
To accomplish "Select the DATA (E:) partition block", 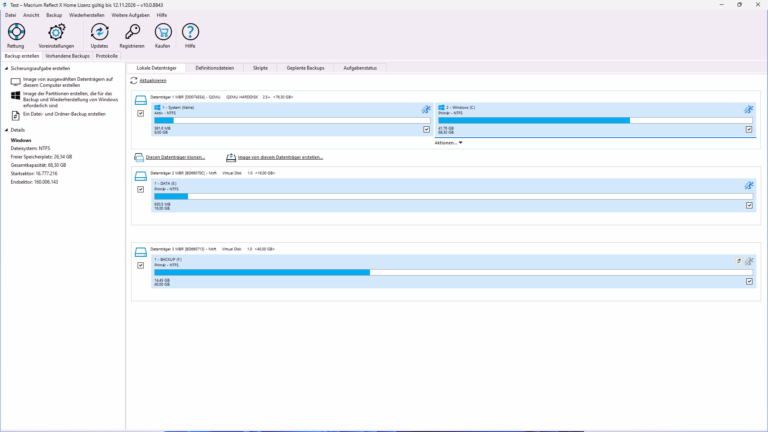I will pyautogui.click(x=454, y=195).
